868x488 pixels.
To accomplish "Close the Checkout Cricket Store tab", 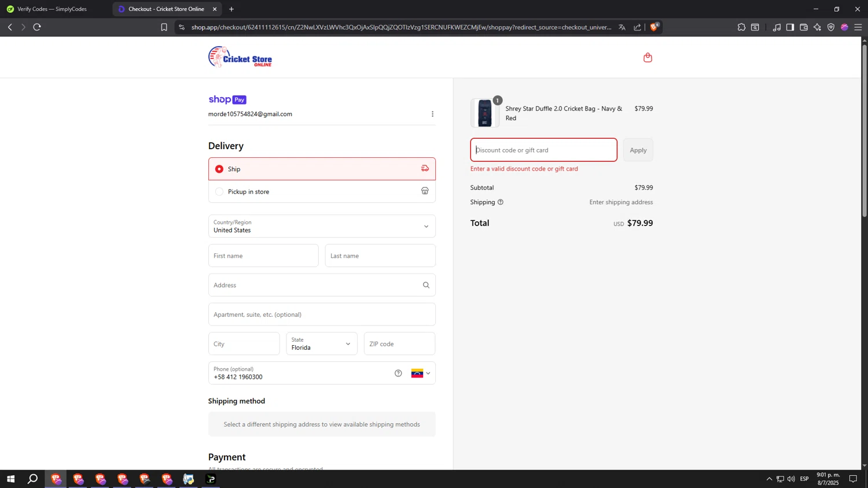I will tap(215, 9).
